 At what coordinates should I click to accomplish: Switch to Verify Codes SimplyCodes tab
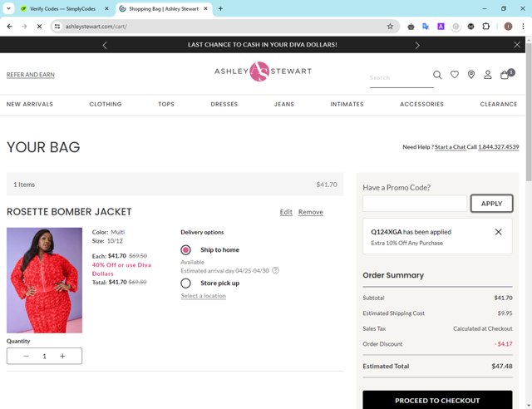pos(62,8)
